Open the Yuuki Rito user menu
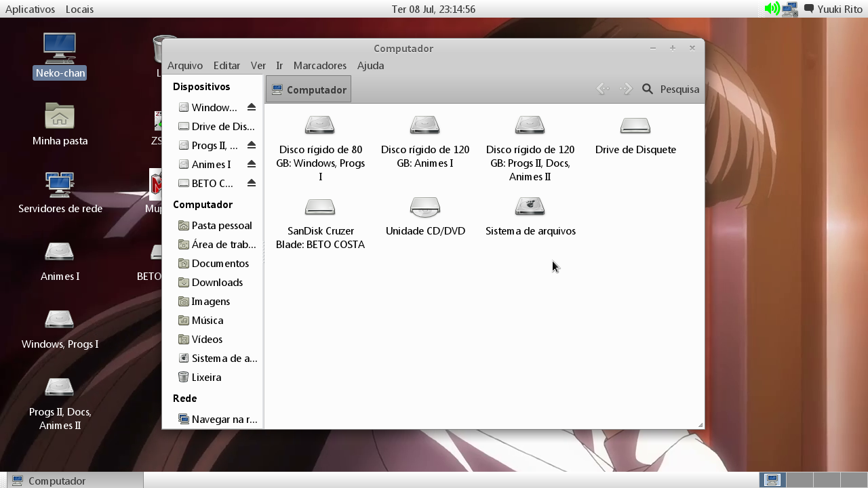Screen dimensions: 868x488 tap(840, 9)
